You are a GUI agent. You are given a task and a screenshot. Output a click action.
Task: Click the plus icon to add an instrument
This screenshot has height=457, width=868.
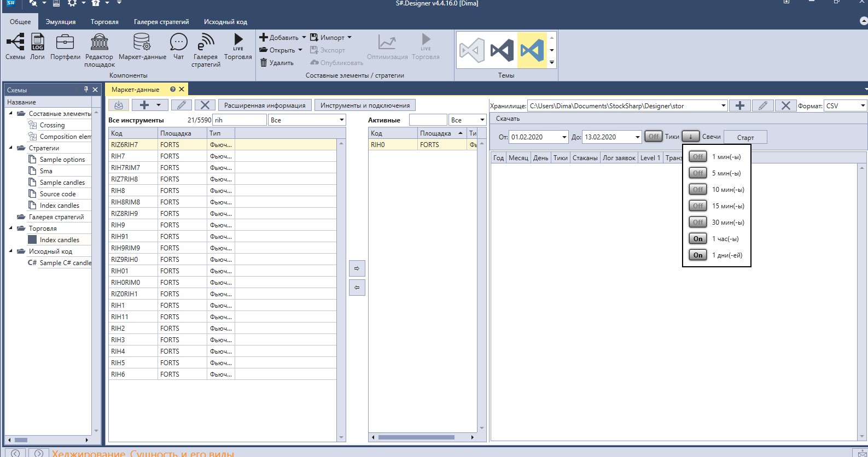[x=144, y=105]
